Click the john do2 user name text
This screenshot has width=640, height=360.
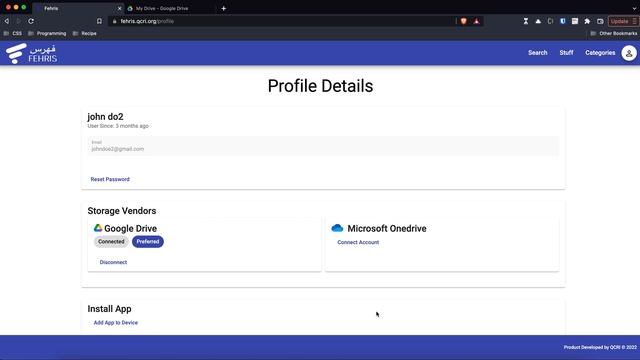point(105,117)
